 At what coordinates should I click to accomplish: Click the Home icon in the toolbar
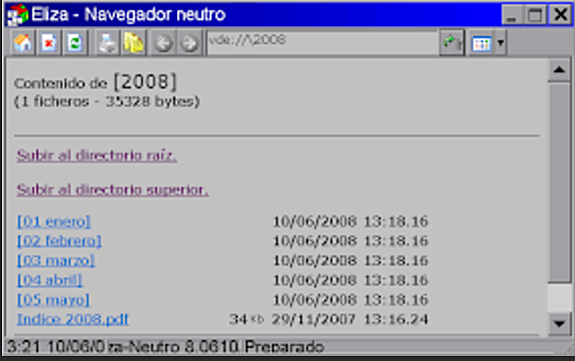pyautogui.click(x=23, y=43)
